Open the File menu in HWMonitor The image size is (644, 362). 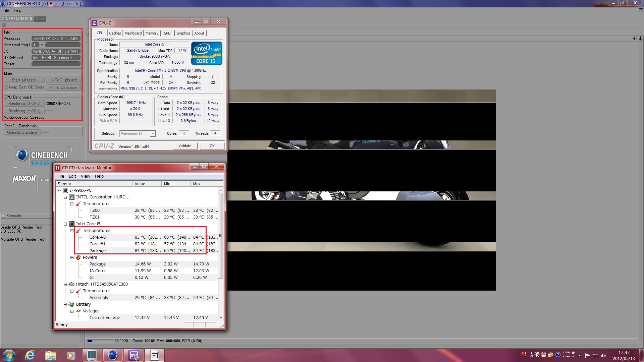[x=61, y=176]
